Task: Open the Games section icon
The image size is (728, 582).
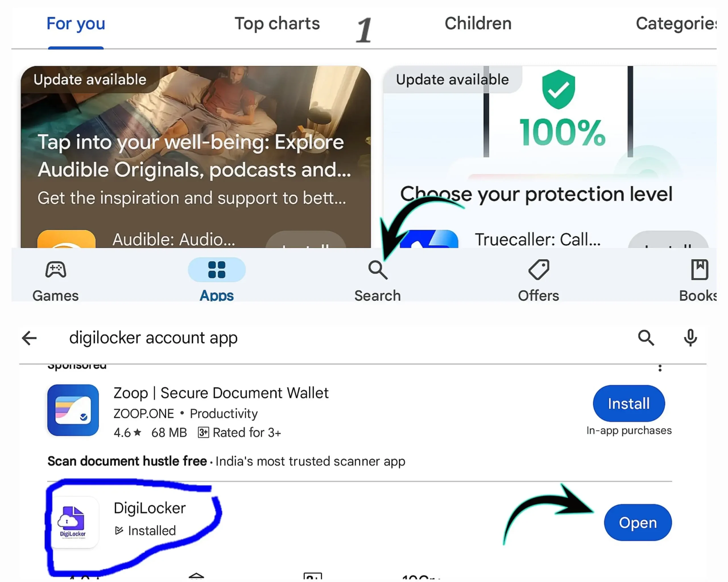Action: click(56, 270)
